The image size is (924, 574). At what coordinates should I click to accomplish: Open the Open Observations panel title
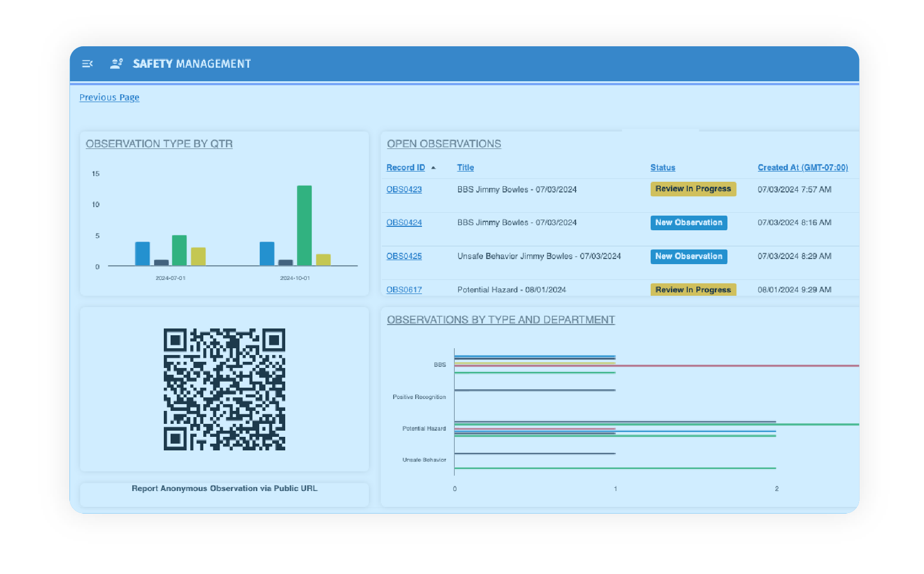point(443,144)
